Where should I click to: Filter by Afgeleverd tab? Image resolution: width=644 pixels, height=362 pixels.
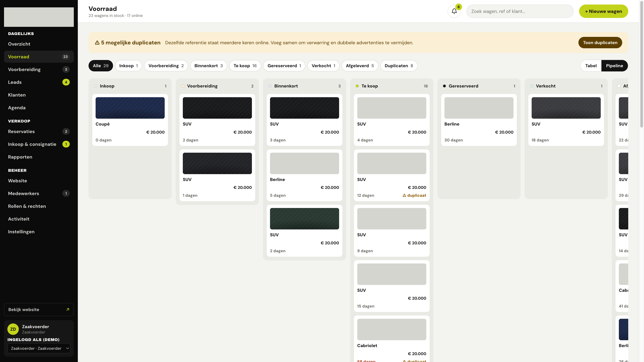tap(360, 66)
